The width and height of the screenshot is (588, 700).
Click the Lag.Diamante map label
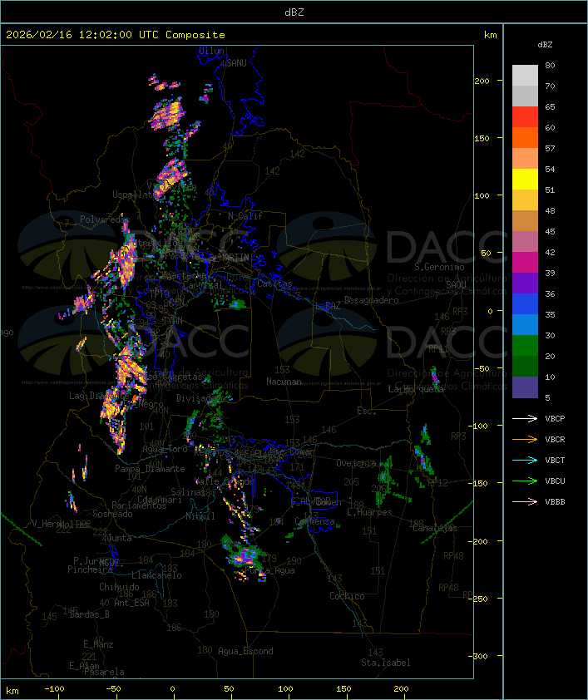point(99,396)
